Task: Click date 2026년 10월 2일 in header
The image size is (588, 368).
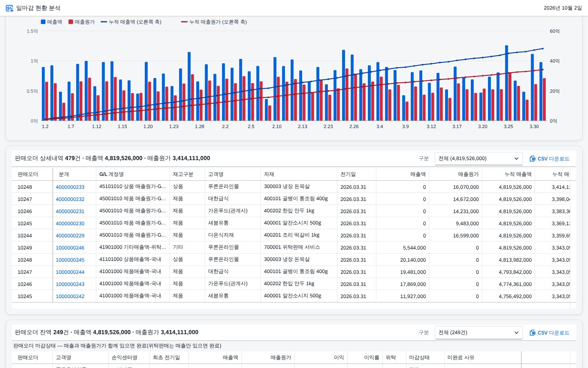Action: 563,8
